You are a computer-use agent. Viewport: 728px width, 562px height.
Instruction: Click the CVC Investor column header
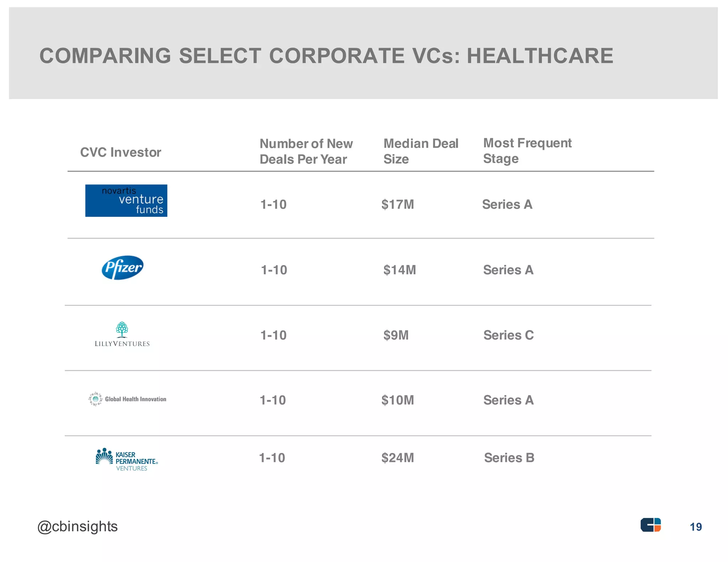pyautogui.click(x=121, y=152)
